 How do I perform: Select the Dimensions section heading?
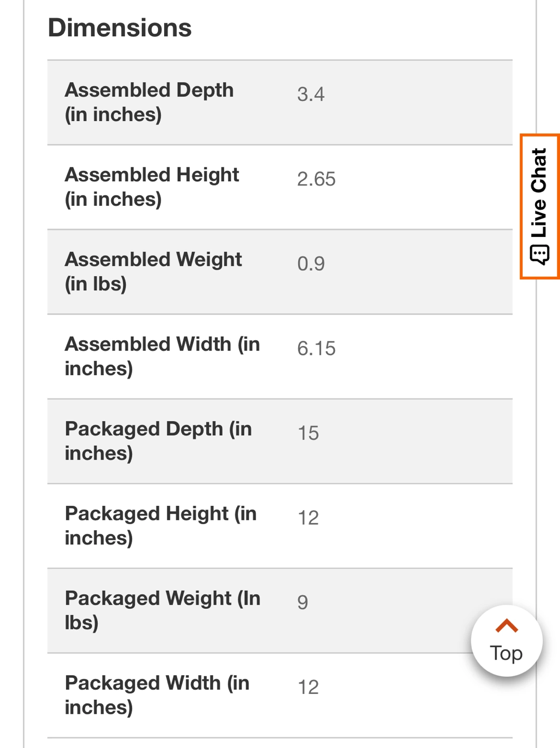[119, 28]
